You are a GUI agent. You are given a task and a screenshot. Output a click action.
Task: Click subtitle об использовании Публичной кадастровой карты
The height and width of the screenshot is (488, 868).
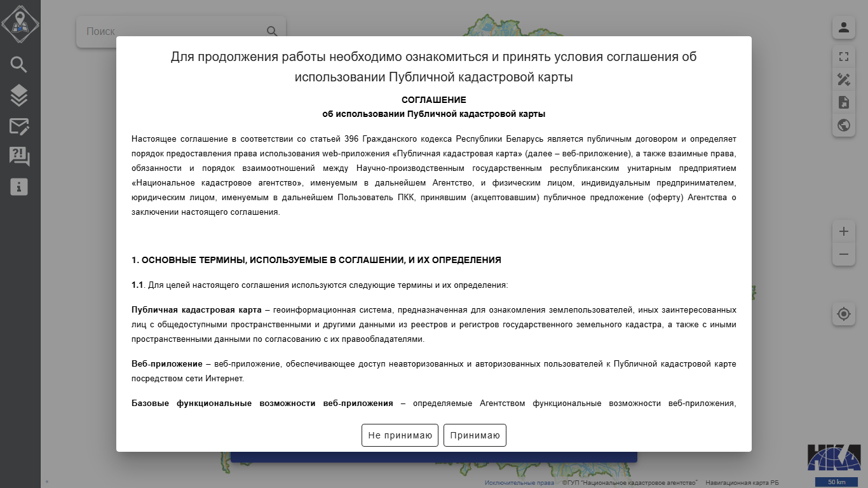click(434, 114)
